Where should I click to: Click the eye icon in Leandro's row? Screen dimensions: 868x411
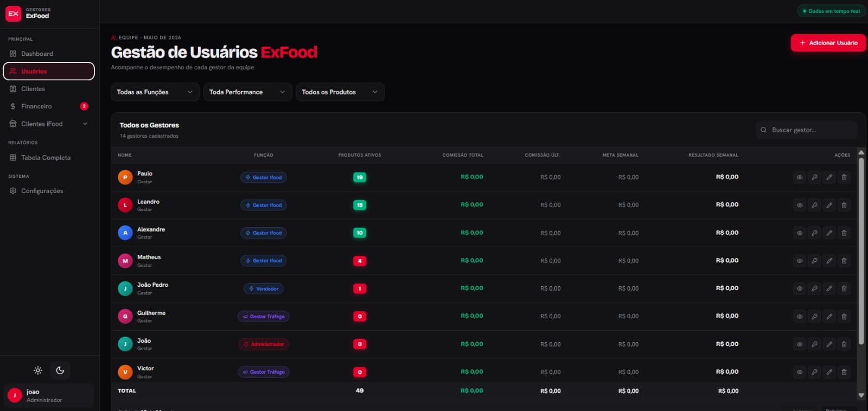800,205
